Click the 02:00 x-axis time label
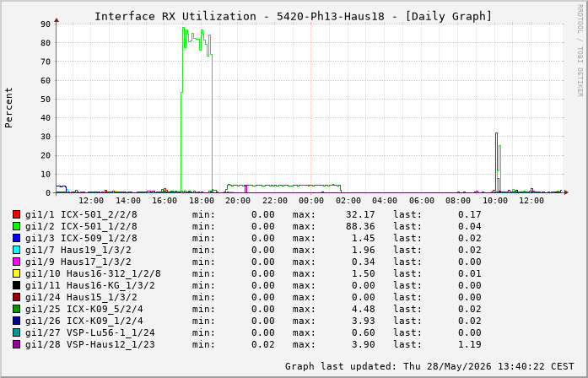The image size is (588, 378). (x=348, y=201)
